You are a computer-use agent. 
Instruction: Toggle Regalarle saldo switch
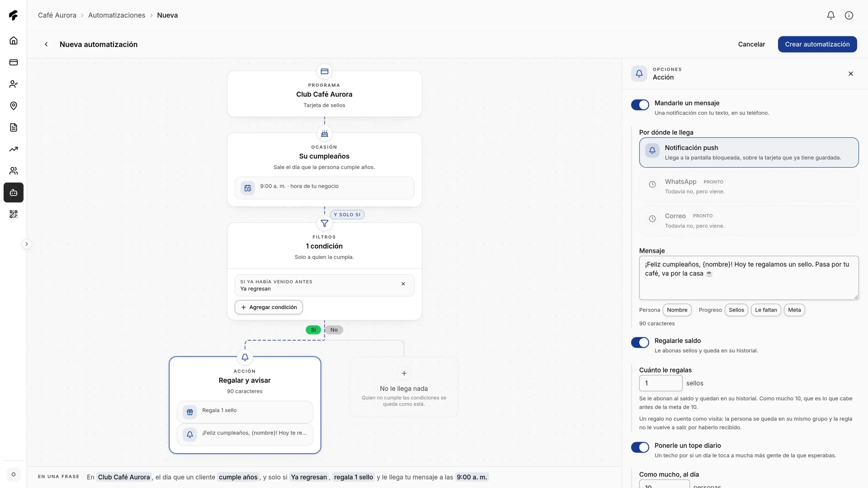[640, 342]
